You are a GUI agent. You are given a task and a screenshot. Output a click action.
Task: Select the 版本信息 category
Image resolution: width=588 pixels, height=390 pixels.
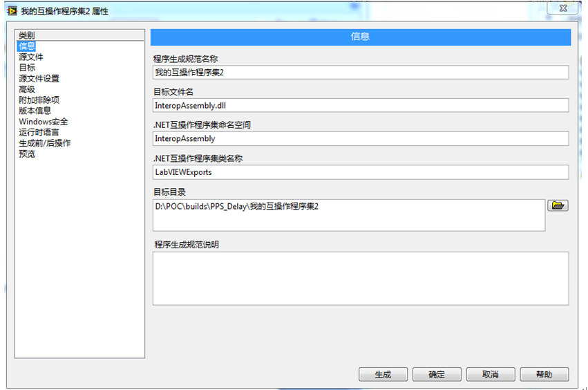pyautogui.click(x=35, y=111)
